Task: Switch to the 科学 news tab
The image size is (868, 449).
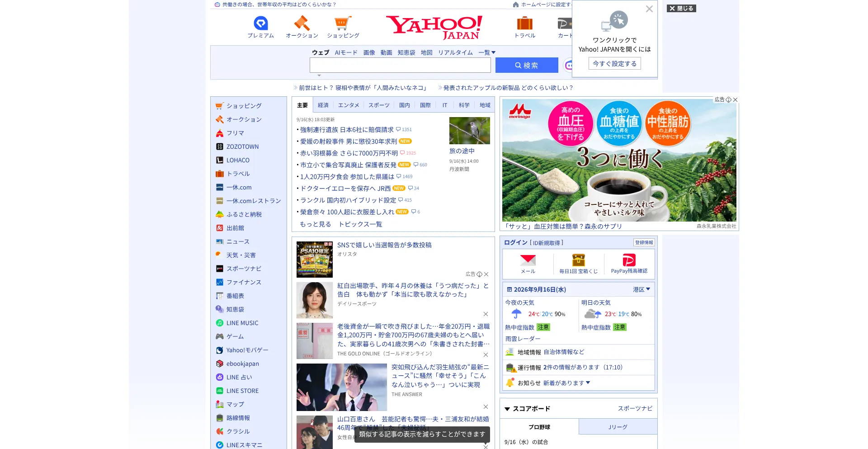Action: point(464,105)
